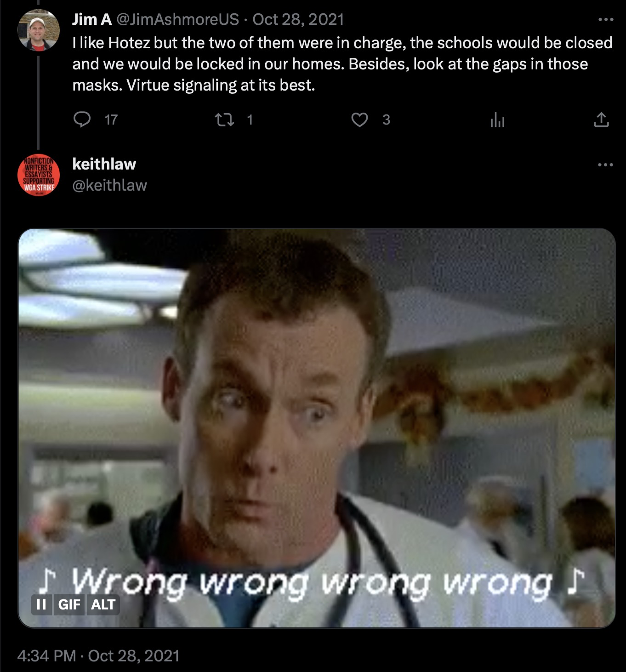Screen dimensions: 626x672
Task: Like Jim A's tweet
Action: coord(359,120)
